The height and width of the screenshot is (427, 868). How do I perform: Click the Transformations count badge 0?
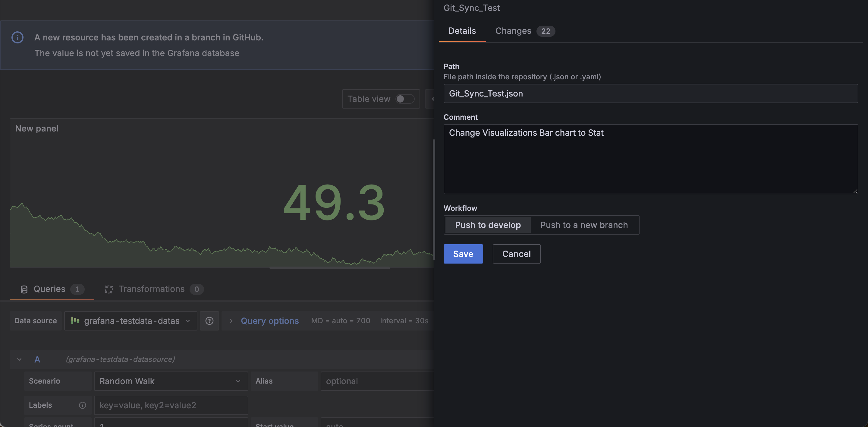tap(197, 289)
